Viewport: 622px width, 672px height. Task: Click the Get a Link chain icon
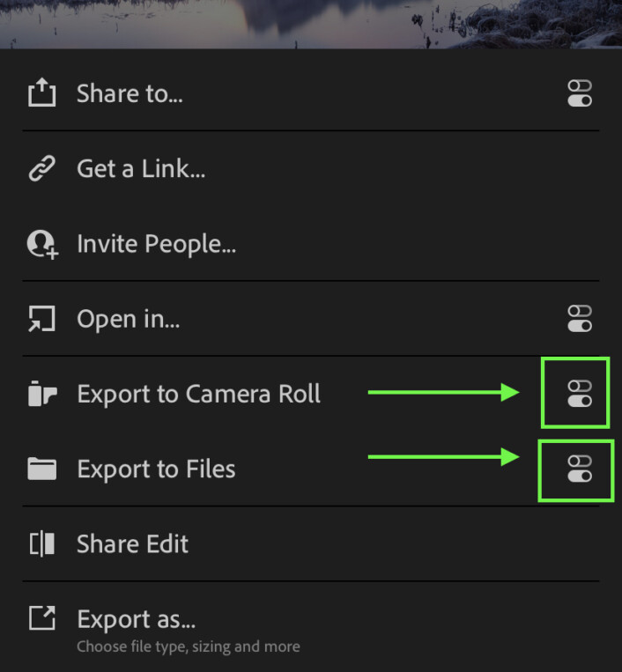41,168
